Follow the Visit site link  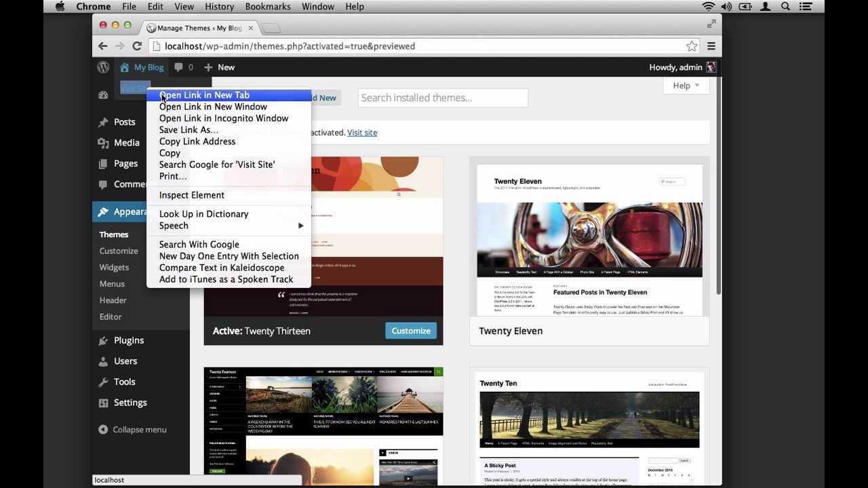(x=362, y=132)
